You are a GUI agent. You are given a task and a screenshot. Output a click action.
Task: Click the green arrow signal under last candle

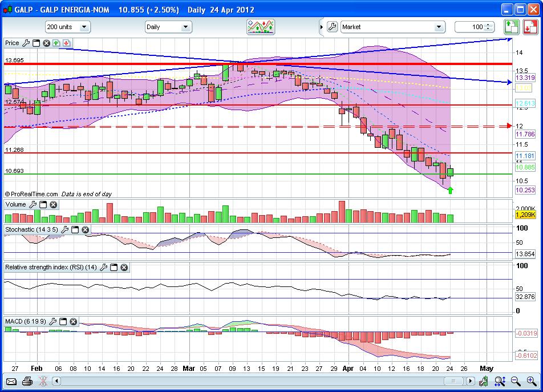[x=450, y=190]
